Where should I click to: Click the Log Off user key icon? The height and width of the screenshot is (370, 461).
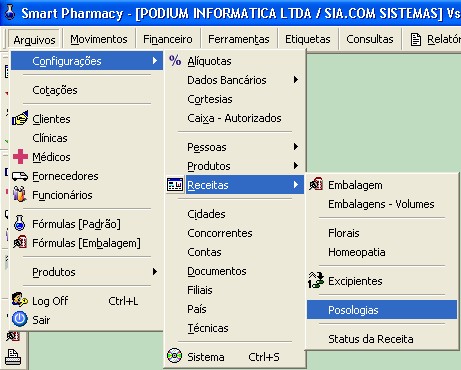pos(20,300)
